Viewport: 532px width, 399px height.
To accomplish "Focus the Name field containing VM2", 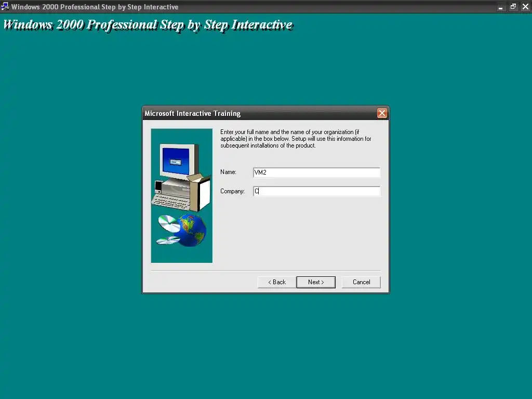I will tap(316, 172).
